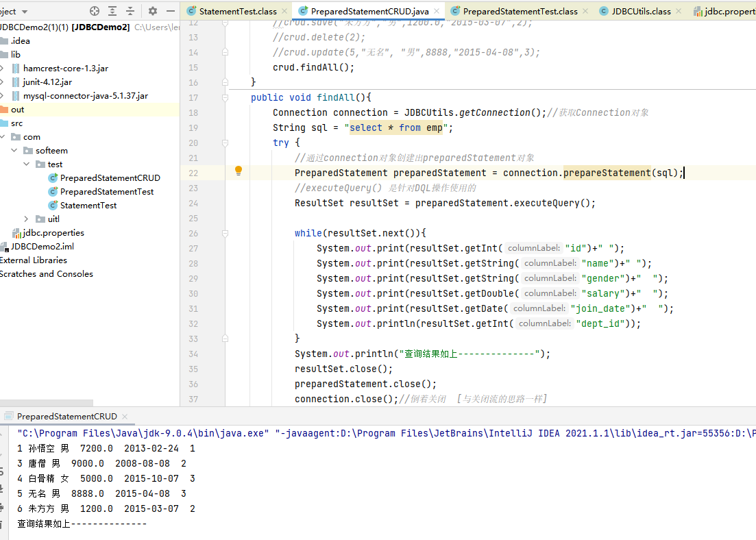This screenshot has width=756, height=540.
Task: Close the JDBCUtils.class tab
Action: click(679, 11)
